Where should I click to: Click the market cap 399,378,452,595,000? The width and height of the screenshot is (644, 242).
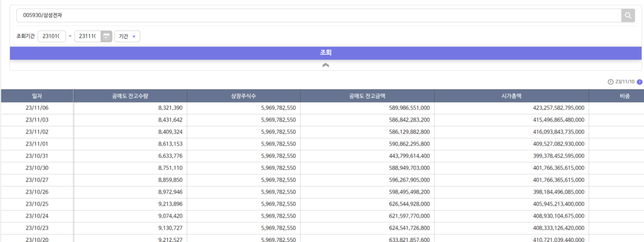pyautogui.click(x=558, y=156)
